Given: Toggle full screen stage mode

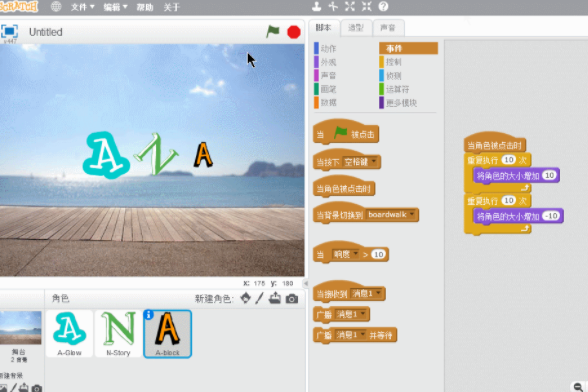Looking at the screenshot, I should coord(9,32).
